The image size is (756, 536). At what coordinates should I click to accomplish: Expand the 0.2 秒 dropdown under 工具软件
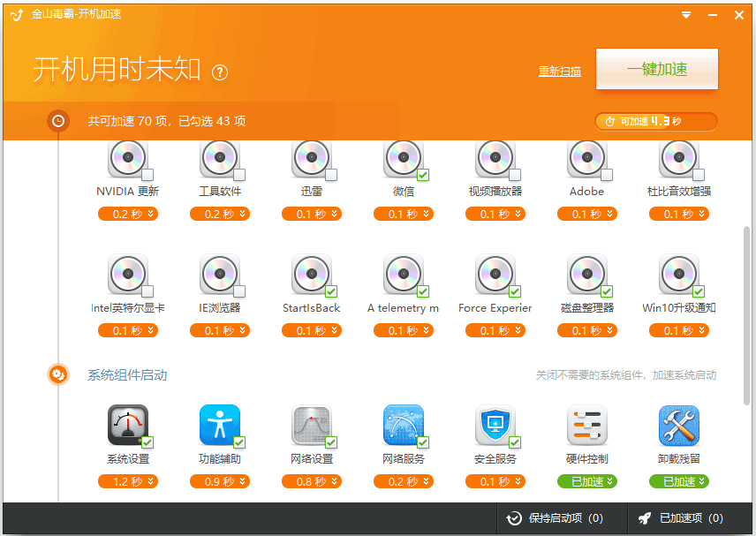pyautogui.click(x=220, y=214)
